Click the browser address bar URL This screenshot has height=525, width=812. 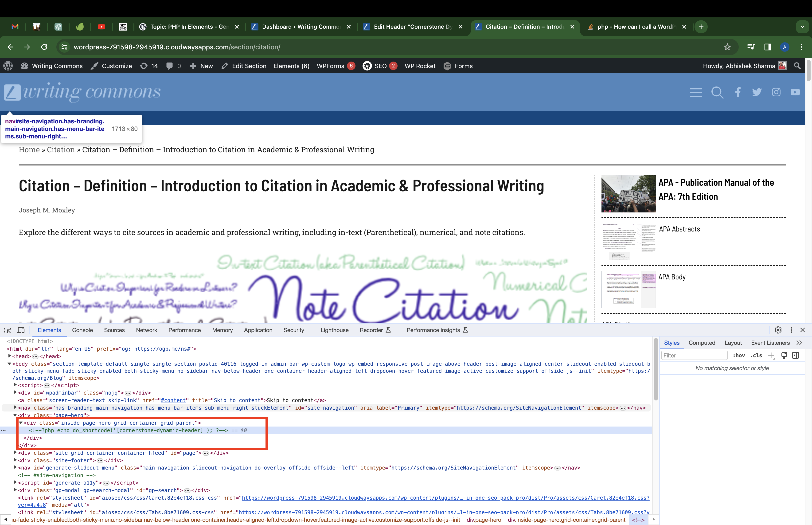click(177, 47)
